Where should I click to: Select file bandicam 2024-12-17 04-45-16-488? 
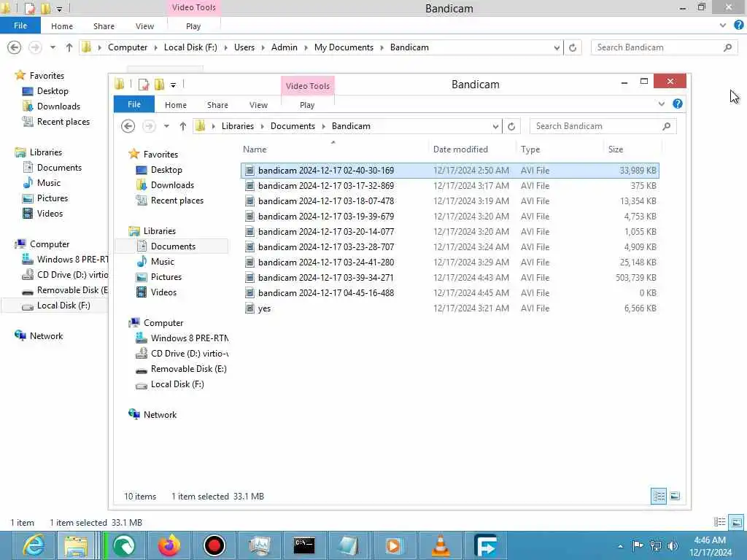[449, 293]
